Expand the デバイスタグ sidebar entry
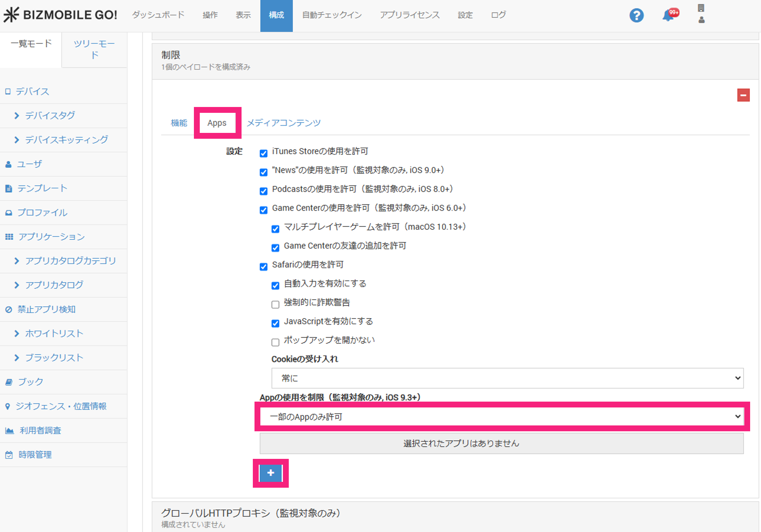761x532 pixels. pos(50,115)
